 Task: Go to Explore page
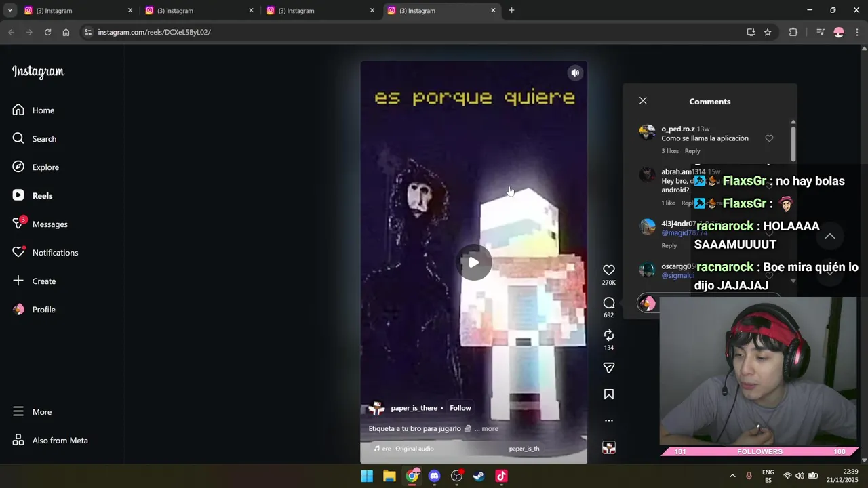36,167
